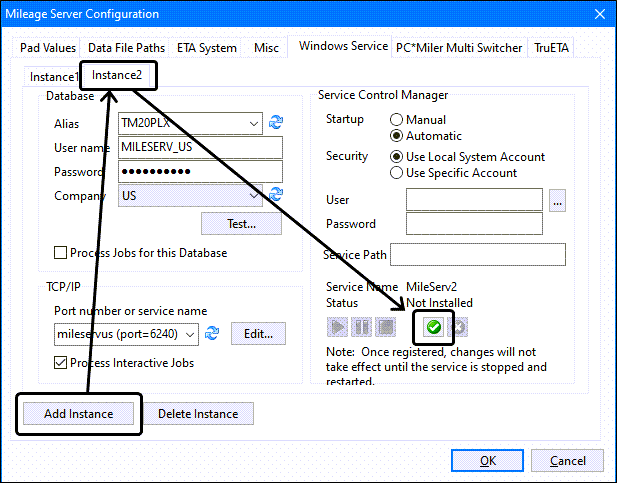
Task: Open the Instance1 tab
Action: (52, 77)
